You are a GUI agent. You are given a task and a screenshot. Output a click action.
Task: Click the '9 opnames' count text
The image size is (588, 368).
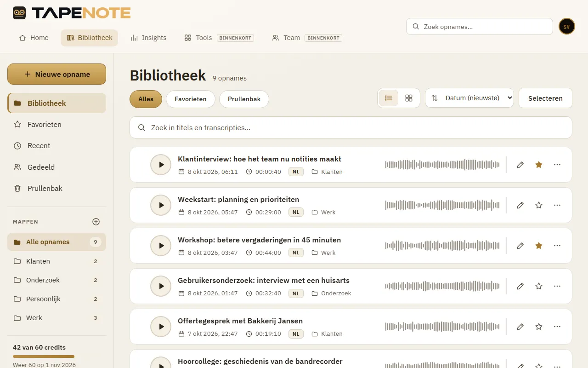click(x=230, y=78)
